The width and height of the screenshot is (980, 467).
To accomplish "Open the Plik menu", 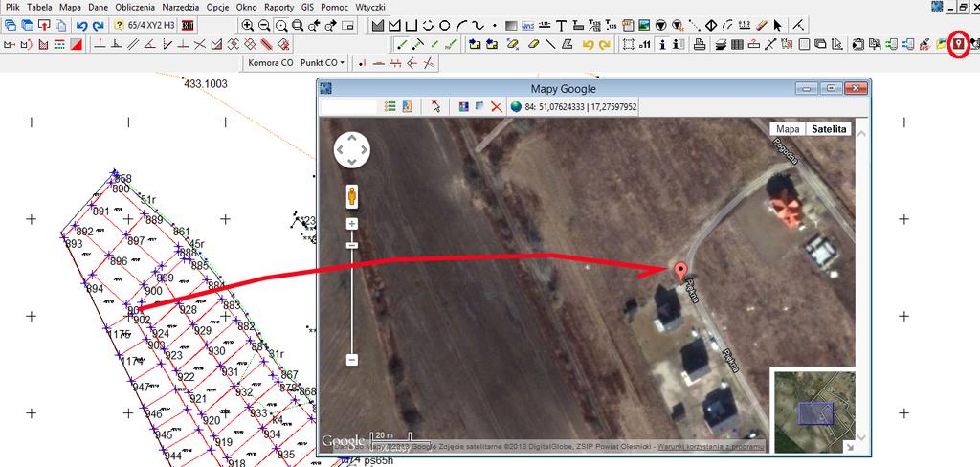I will pyautogui.click(x=12, y=8).
